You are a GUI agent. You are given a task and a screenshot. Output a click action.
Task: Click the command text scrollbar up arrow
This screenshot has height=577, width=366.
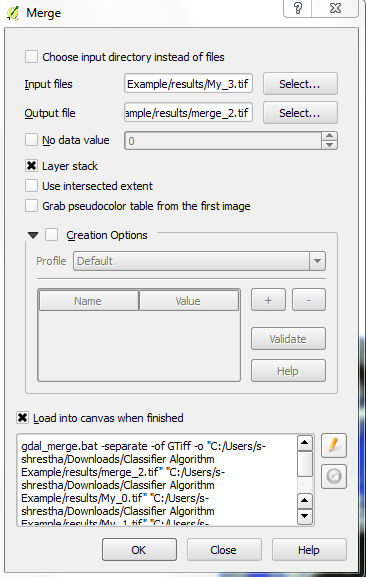pos(305,443)
